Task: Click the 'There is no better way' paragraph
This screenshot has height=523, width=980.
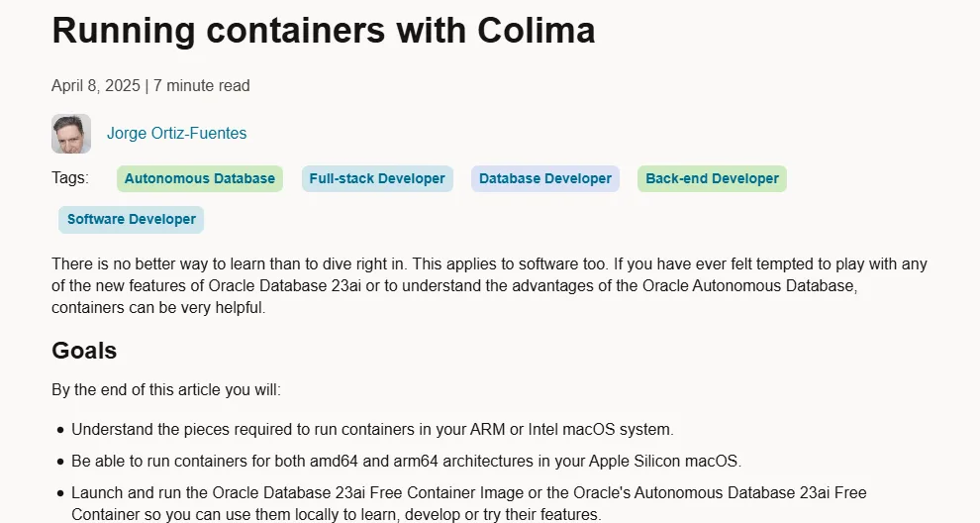Action: tap(489, 286)
